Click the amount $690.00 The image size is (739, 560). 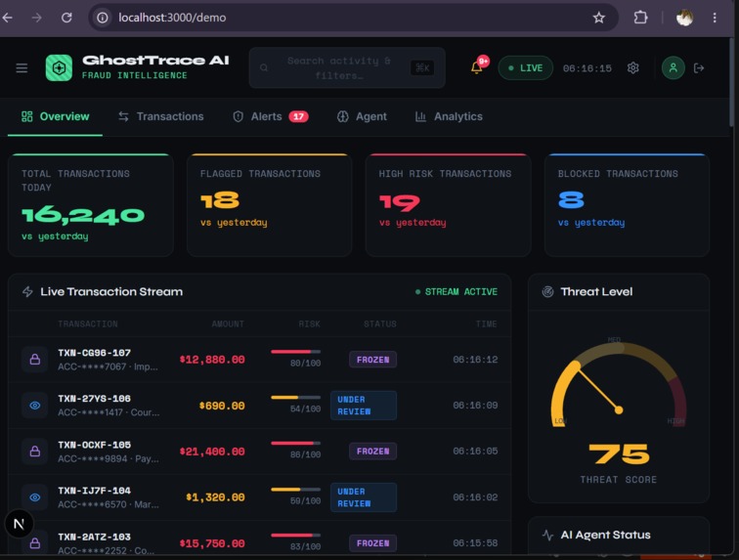point(222,406)
